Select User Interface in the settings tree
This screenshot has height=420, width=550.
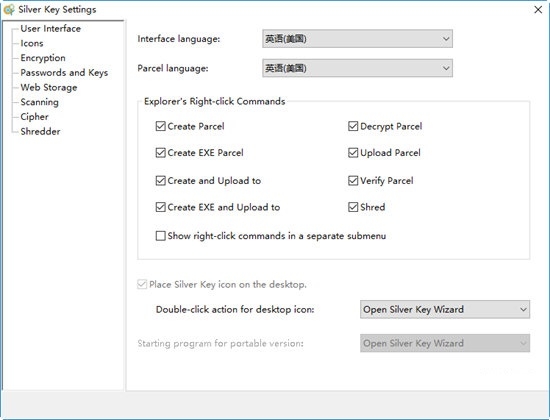coord(51,28)
